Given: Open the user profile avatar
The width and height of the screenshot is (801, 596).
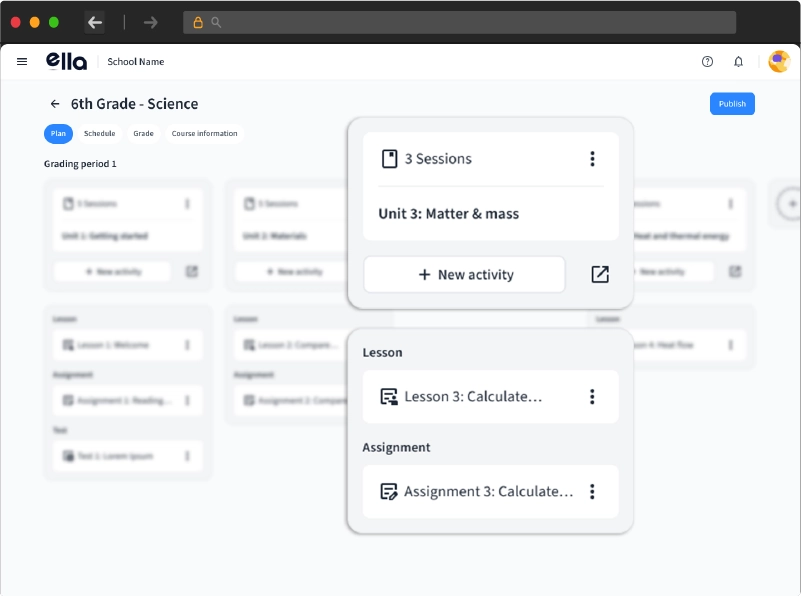Looking at the screenshot, I should pos(778,62).
